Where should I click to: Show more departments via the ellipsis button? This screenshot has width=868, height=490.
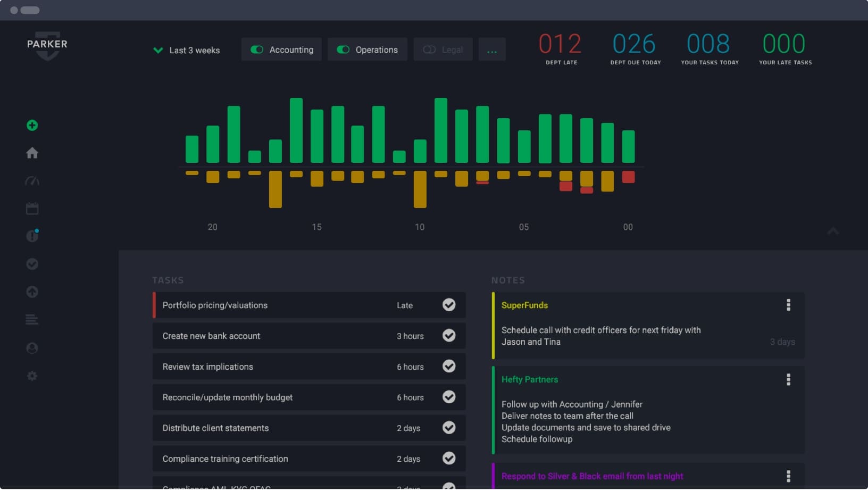click(x=492, y=49)
